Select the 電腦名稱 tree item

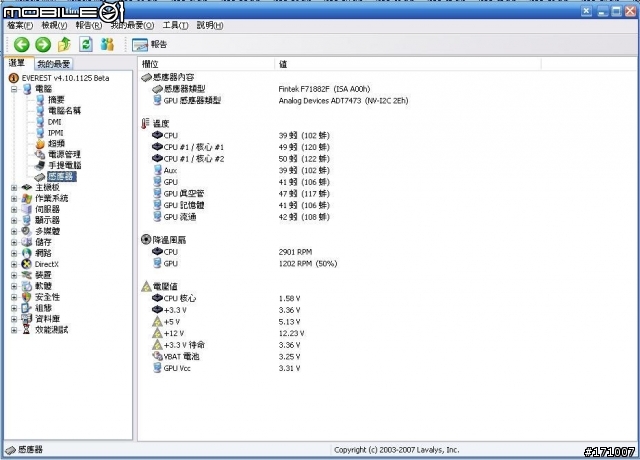[x=64, y=111]
